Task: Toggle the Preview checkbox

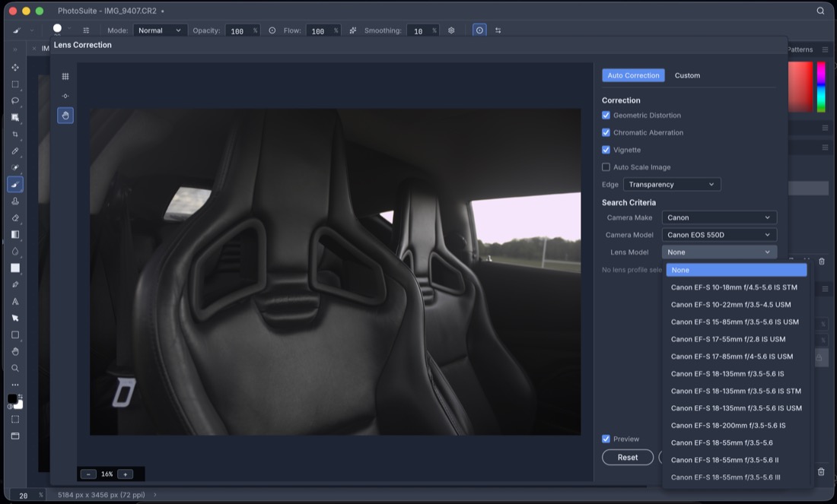Action: click(x=606, y=439)
